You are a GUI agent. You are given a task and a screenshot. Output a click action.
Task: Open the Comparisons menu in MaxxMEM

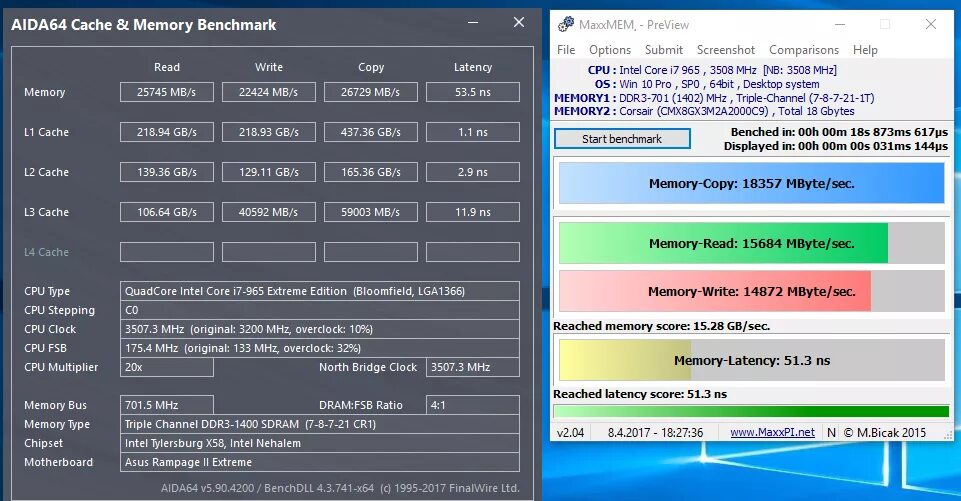pyautogui.click(x=803, y=50)
